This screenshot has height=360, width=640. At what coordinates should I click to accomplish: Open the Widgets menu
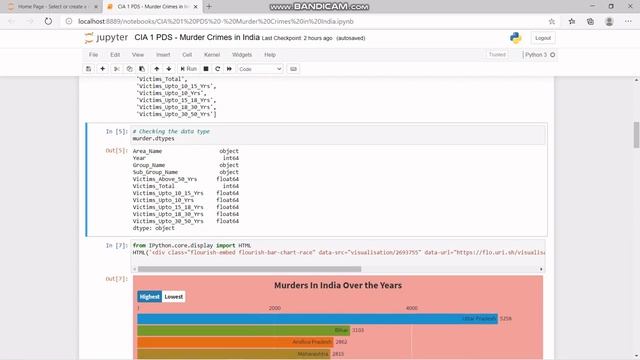pyautogui.click(x=242, y=55)
